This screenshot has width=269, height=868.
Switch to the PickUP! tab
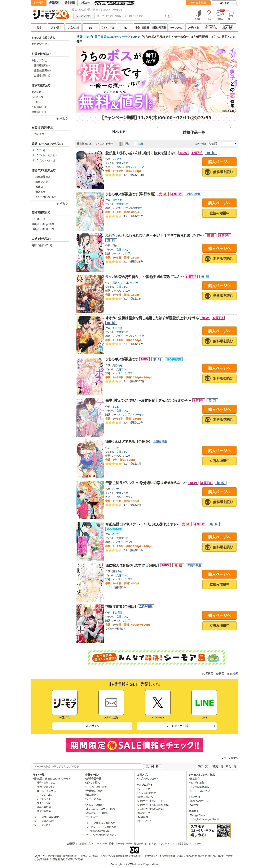(119, 132)
